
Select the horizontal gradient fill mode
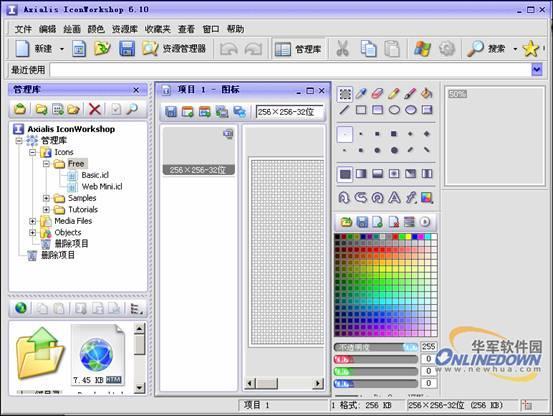coord(361,173)
